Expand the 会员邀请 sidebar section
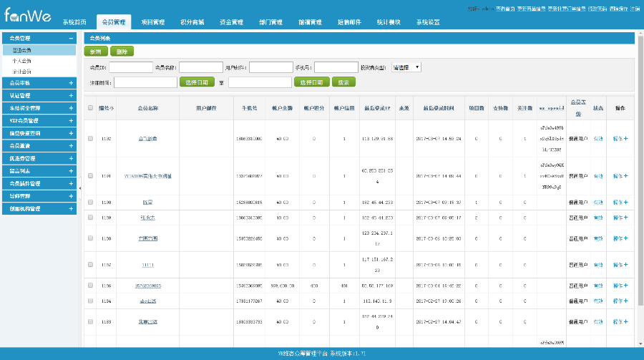644x360 pixels. [x=39, y=145]
